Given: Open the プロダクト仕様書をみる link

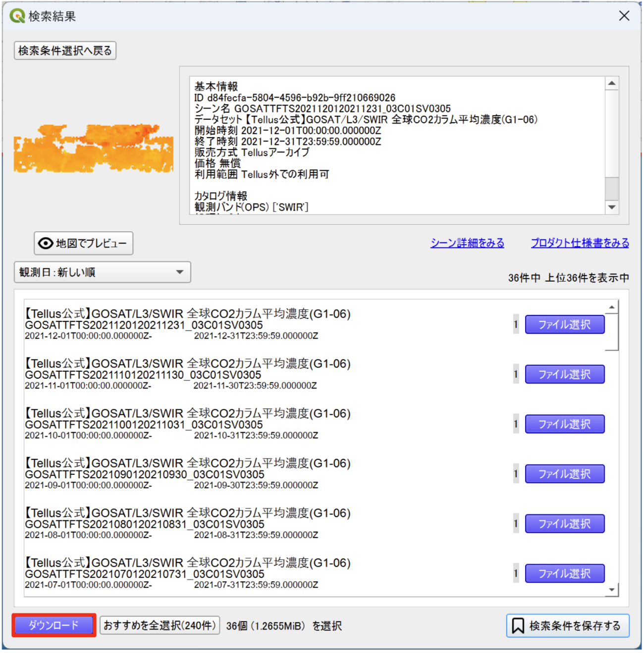Looking at the screenshot, I should 580,243.
